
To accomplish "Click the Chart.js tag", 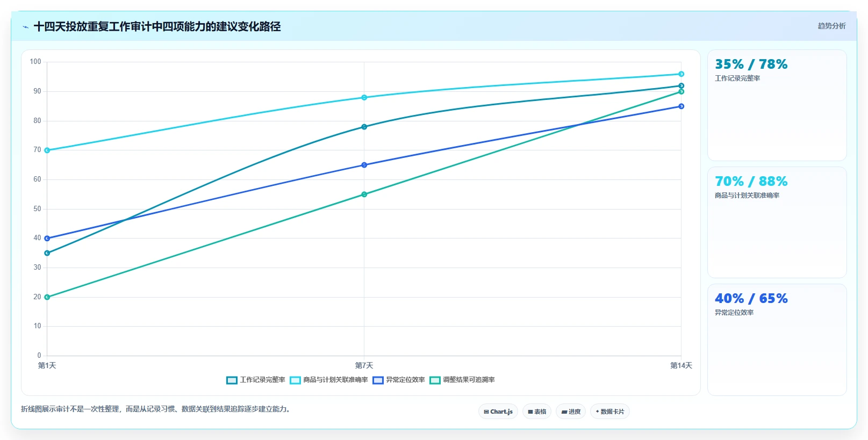I will [x=498, y=412].
